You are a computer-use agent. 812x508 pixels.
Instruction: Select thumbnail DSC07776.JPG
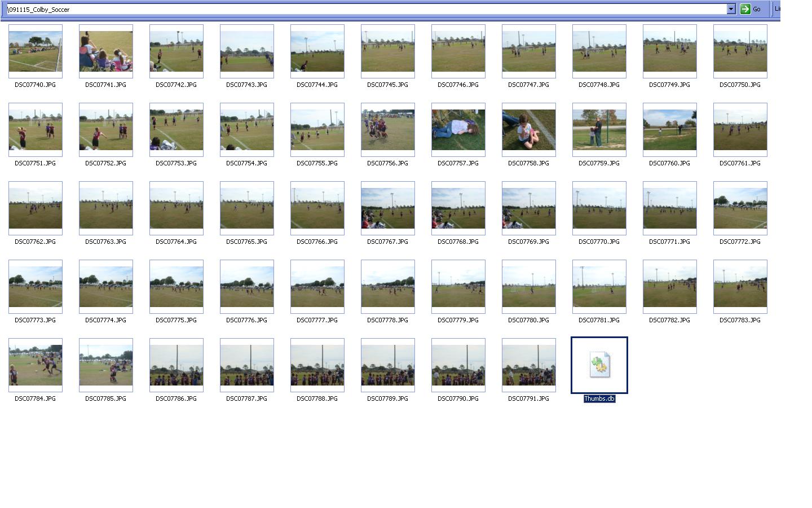pos(247,287)
